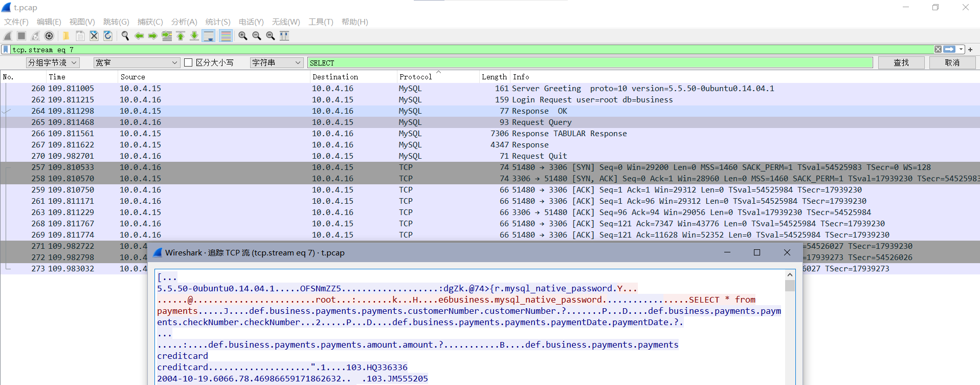Select packet 266 Response TABULAR row
The width and height of the screenshot is (980, 385).
pyautogui.click(x=490, y=134)
